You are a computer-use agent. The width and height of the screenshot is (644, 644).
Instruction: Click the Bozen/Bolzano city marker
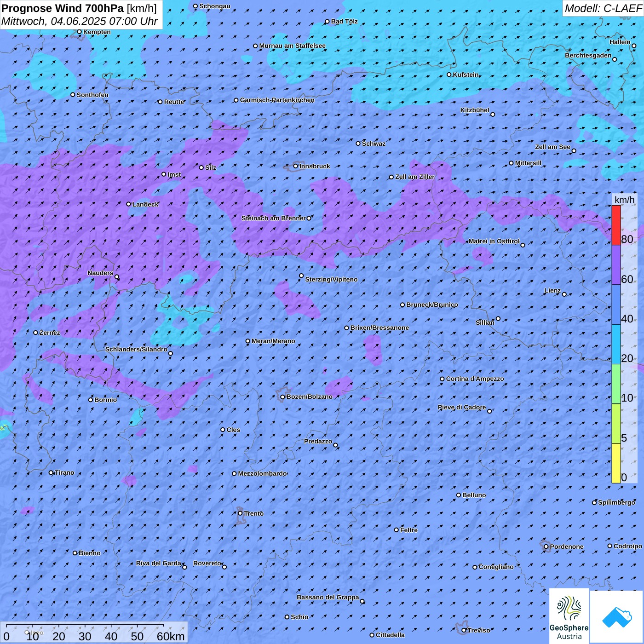(283, 397)
